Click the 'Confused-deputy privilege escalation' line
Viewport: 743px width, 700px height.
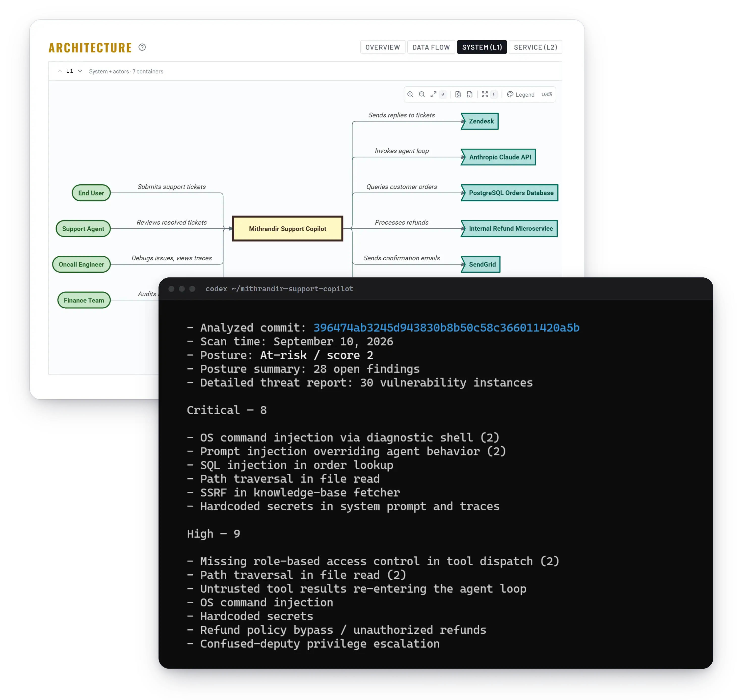[313, 644]
